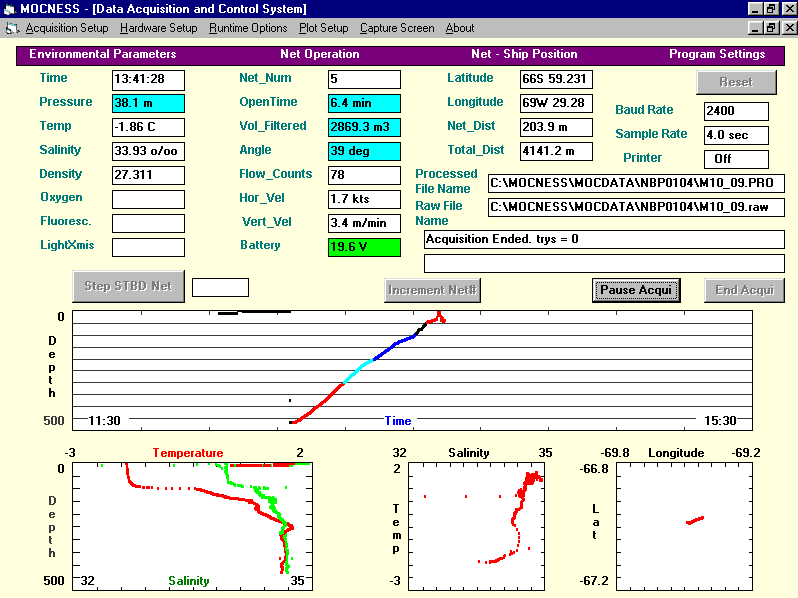Image resolution: width=798 pixels, height=598 pixels.
Task: Click the Processed File Name path field
Action: (636, 183)
